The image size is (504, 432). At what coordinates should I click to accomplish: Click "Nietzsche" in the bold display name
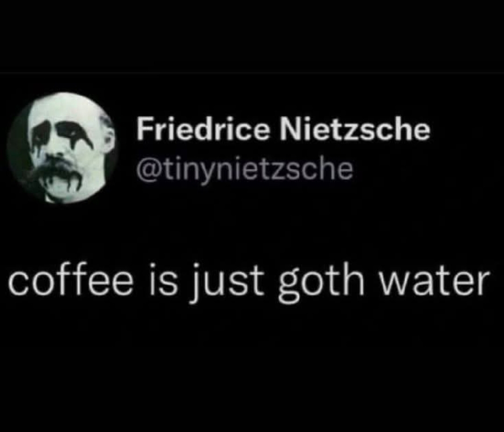coord(355,129)
